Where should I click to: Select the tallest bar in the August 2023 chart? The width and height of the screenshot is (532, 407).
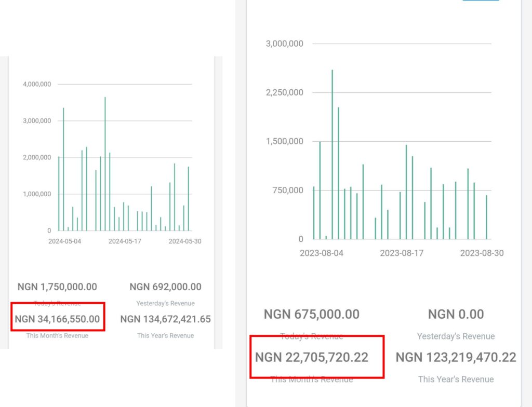pyautogui.click(x=332, y=154)
